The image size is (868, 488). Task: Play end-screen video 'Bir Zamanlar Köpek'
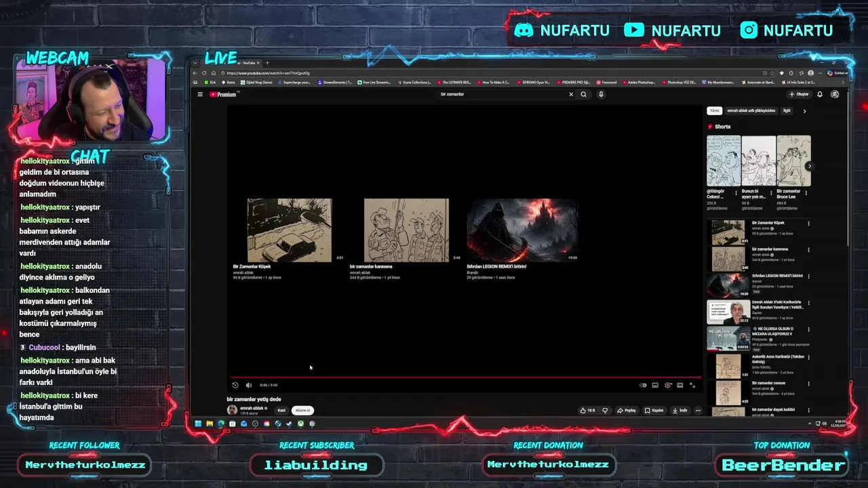(x=290, y=230)
